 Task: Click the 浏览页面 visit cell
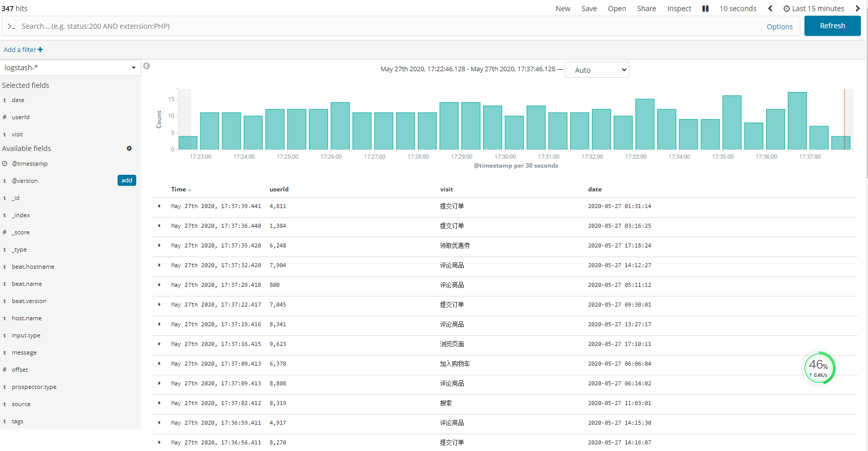[x=452, y=344]
